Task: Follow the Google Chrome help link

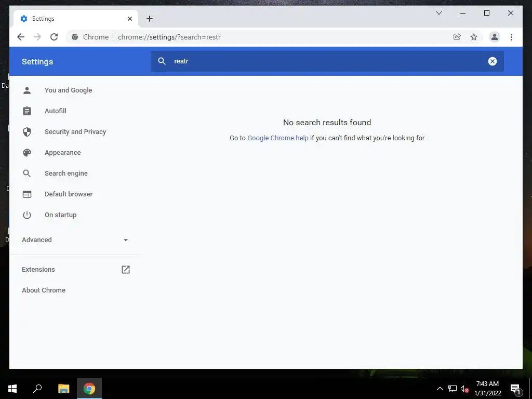Action: click(278, 138)
